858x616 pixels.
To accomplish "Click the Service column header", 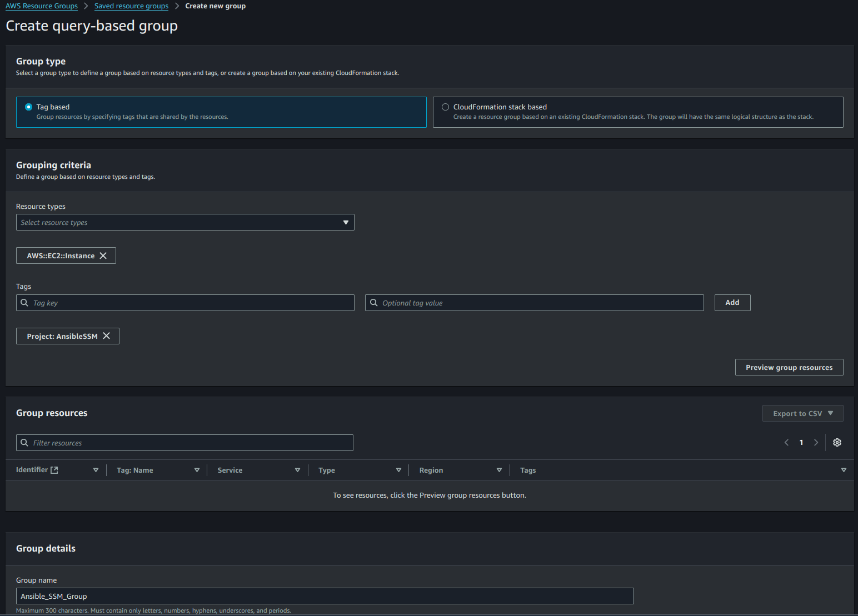I will pyautogui.click(x=230, y=470).
